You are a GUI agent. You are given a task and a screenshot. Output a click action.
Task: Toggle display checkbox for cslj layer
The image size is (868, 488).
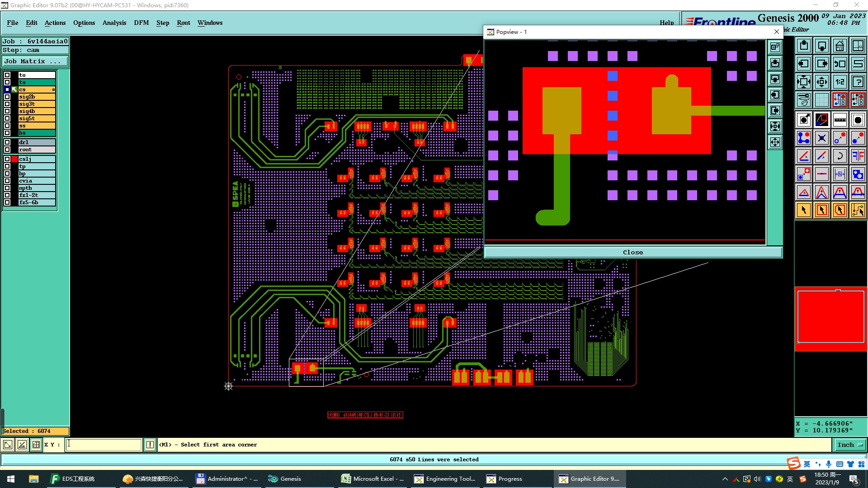coord(7,159)
